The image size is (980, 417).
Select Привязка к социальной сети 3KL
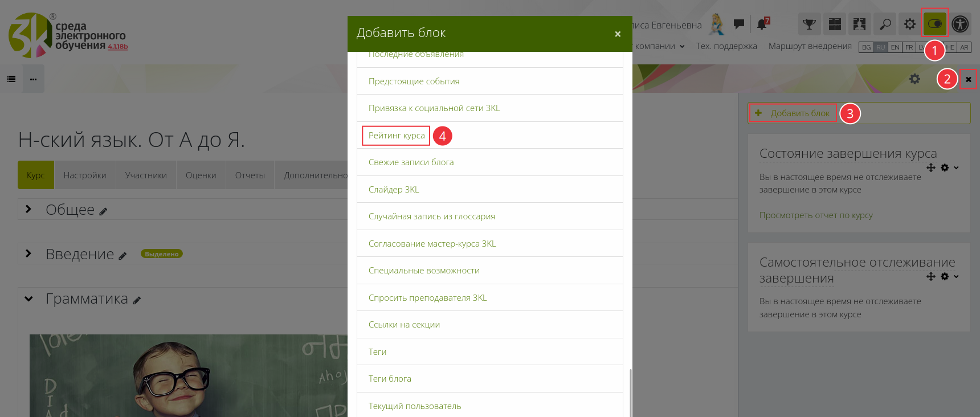coord(490,108)
